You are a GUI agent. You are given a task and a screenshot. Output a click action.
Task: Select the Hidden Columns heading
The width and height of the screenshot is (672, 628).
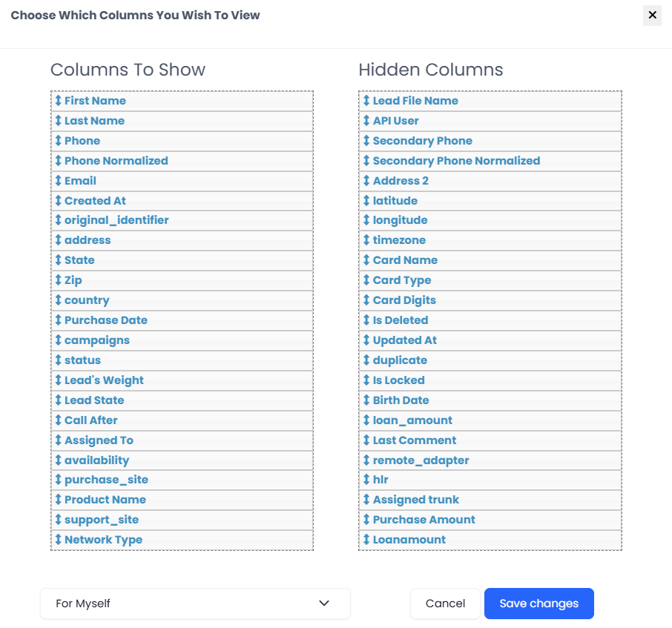(430, 70)
